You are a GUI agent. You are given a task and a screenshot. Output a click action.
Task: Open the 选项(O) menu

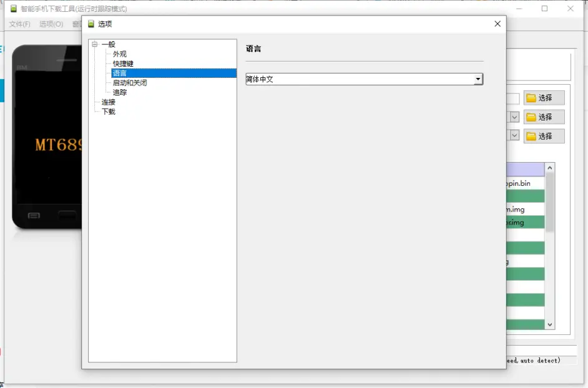(x=51, y=24)
